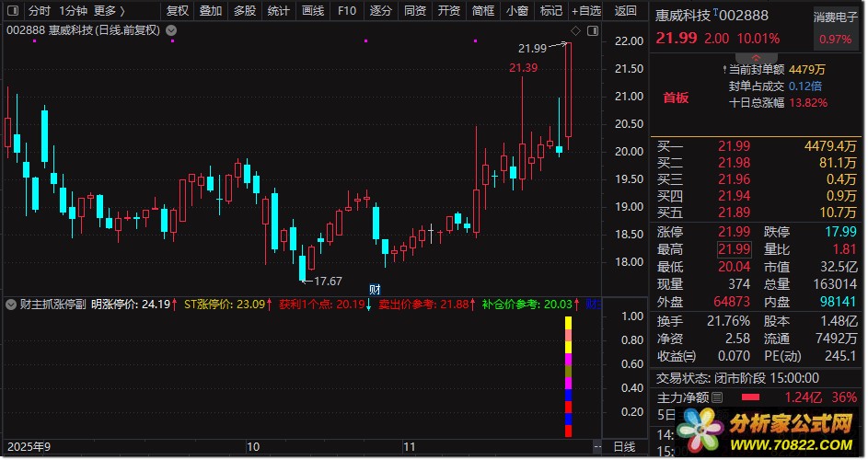Click 当前封单额 4479万 value
The height and width of the screenshot is (460, 868).
coord(806,69)
